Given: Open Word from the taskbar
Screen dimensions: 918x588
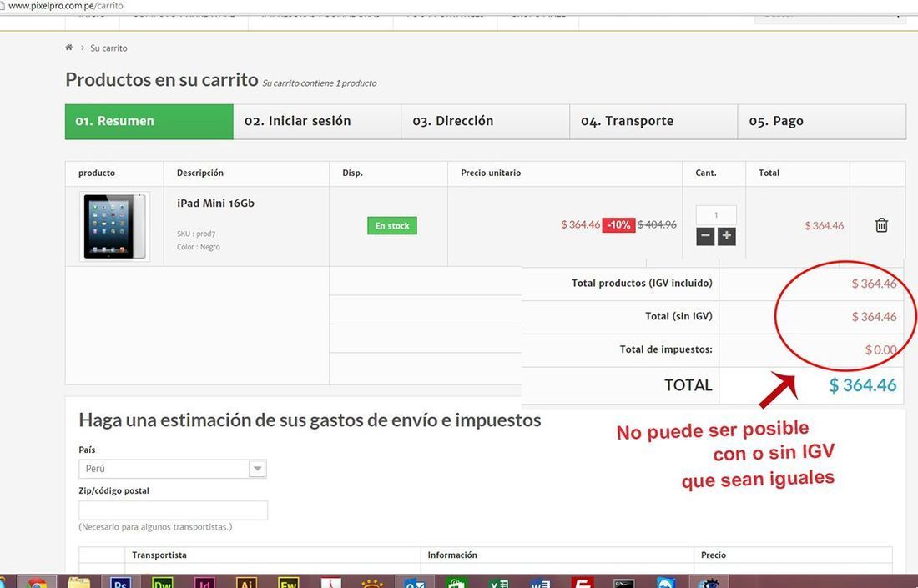Looking at the screenshot, I should coord(540,583).
